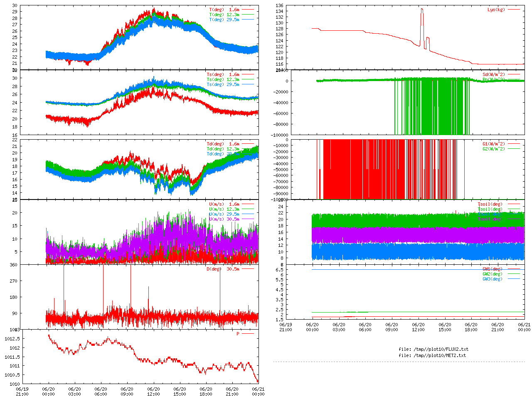Click the "D(deg) 30.5m" wind direction legend
Viewport: 532px width, 399px height.
coord(223,269)
